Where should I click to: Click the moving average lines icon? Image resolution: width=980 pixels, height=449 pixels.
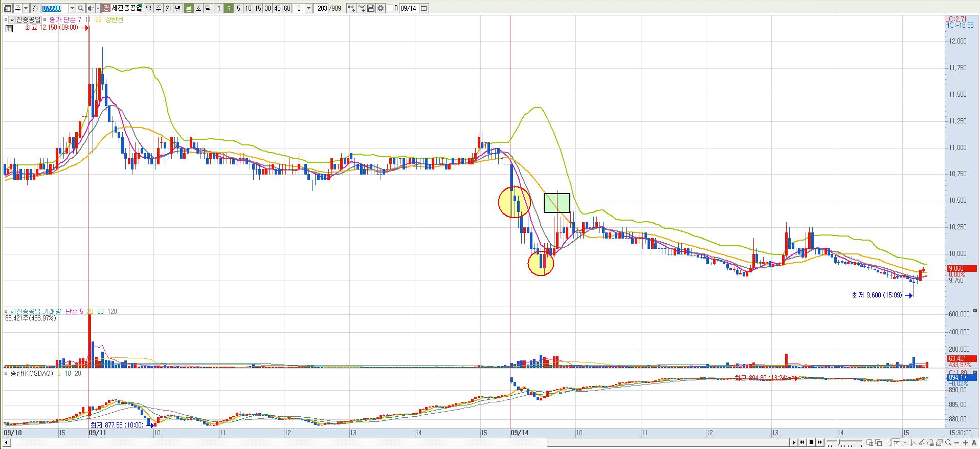pos(905,443)
